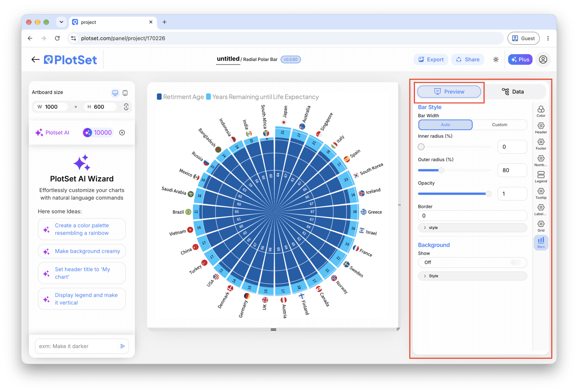Go back using PlotSet back arrow
Screen dimensions: 578x392
point(35,60)
